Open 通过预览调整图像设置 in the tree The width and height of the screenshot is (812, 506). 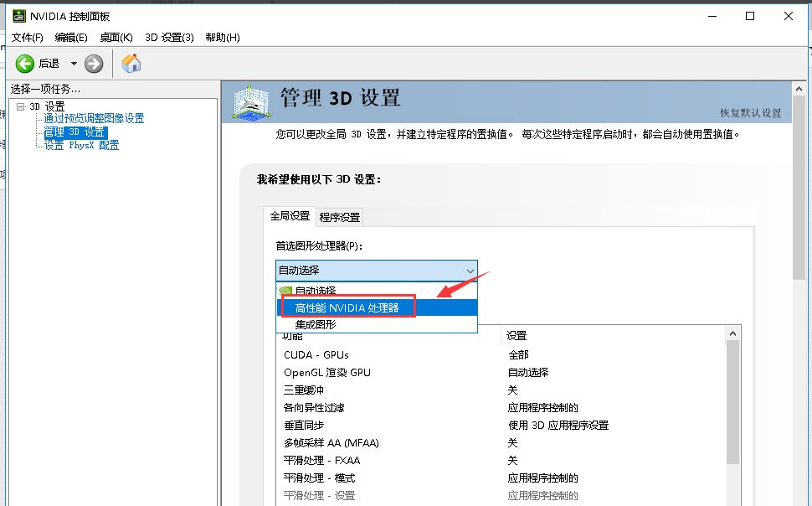94,119
